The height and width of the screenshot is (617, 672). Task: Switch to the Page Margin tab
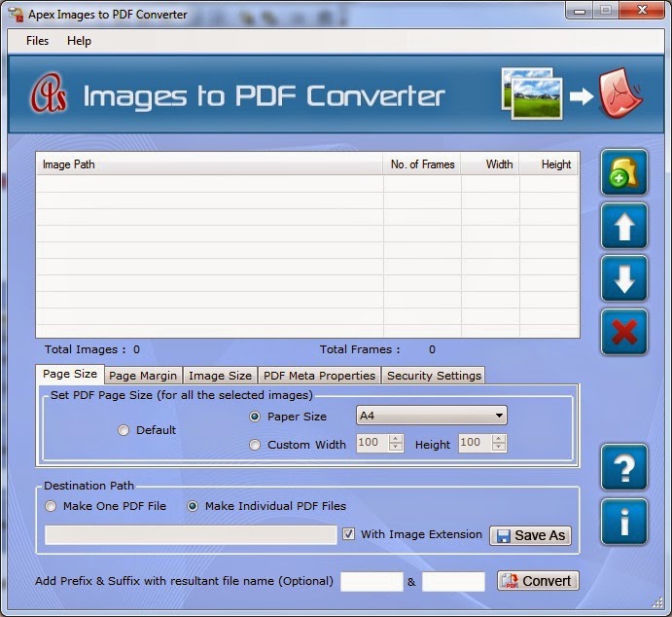click(x=143, y=376)
